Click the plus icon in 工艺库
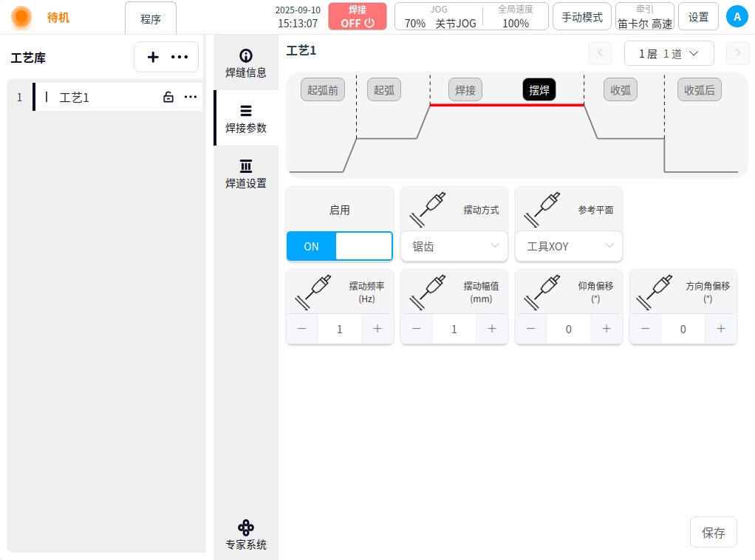The height and width of the screenshot is (560, 755). 153,57
